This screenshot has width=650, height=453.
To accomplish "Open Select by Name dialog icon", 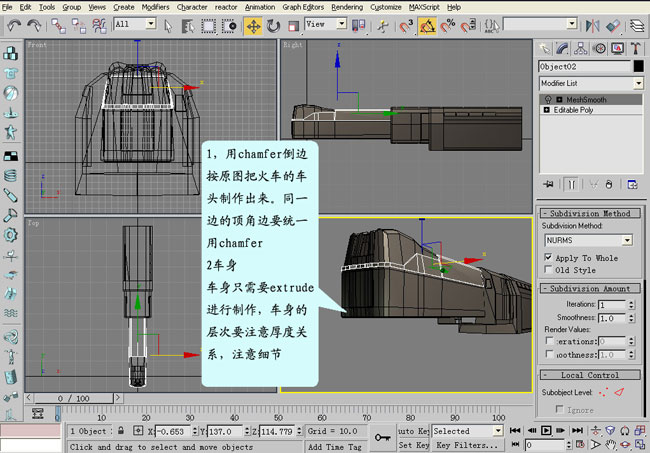I will click(x=188, y=26).
